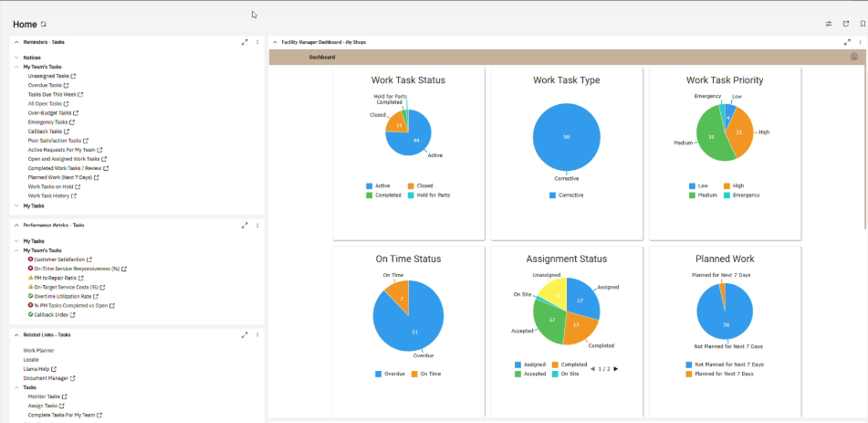Collapse the Tasks group in Related Links
The image size is (868, 423).
(16, 387)
